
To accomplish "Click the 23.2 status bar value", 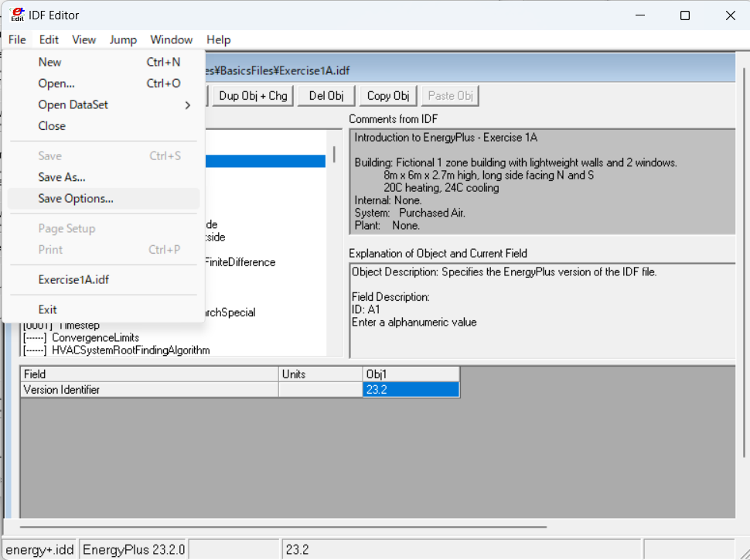I will point(461,549).
